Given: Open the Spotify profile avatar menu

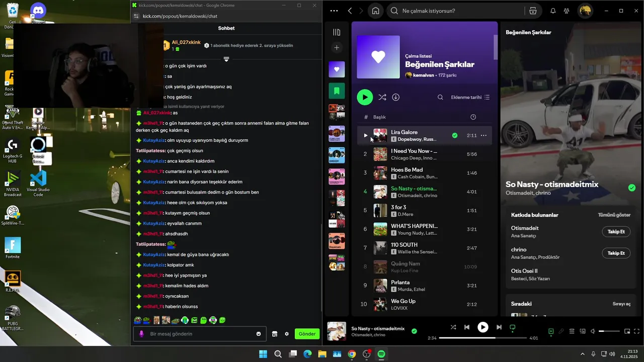Looking at the screenshot, I should 585,11.
